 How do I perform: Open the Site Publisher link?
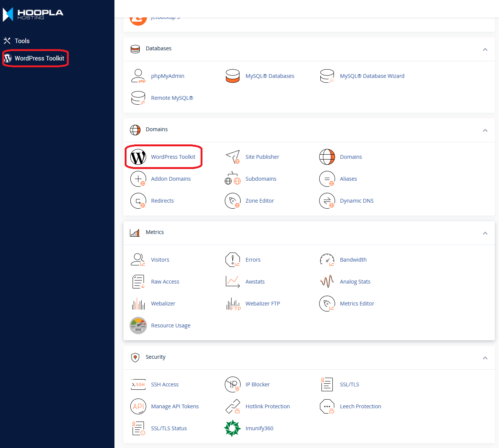[x=262, y=157]
